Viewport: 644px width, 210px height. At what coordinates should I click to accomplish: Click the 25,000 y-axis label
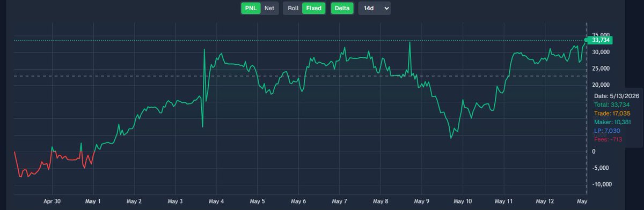pos(601,69)
